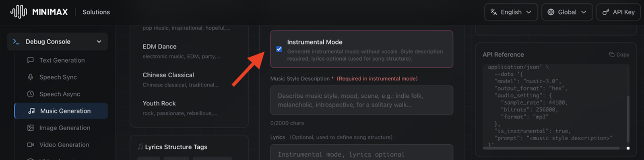
Task: Click the globe icon beside Global
Action: (x=551, y=12)
